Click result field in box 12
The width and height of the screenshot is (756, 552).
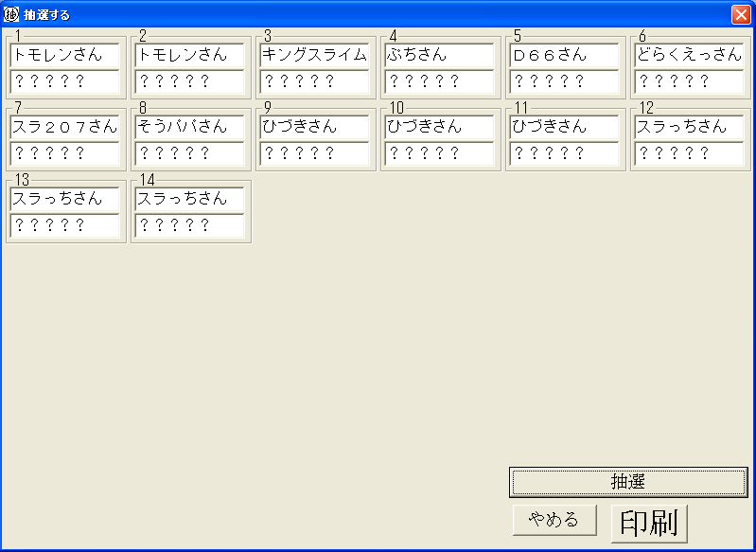[689, 154]
